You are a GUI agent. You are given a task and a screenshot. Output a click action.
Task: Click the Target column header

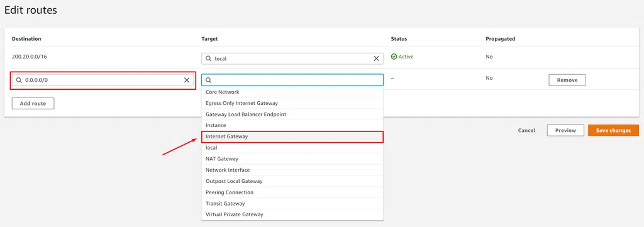pyautogui.click(x=209, y=39)
